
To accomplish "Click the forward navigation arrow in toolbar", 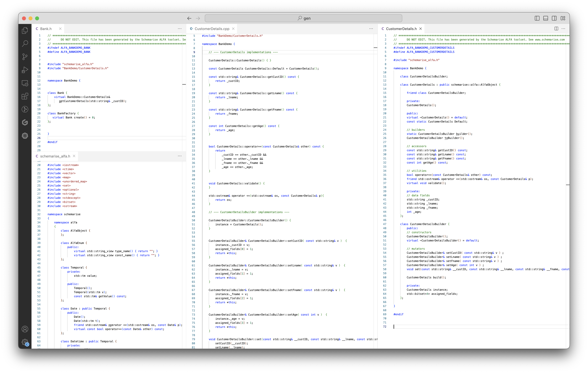I will click(198, 18).
